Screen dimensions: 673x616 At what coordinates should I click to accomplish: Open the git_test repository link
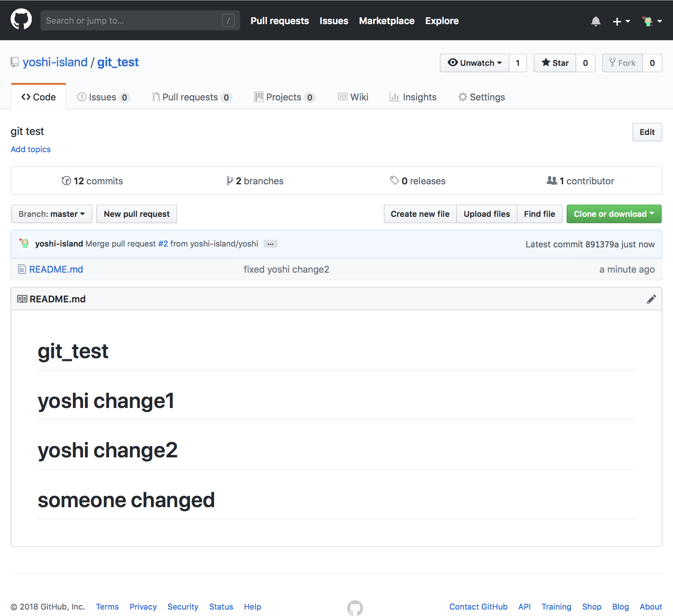tap(118, 62)
